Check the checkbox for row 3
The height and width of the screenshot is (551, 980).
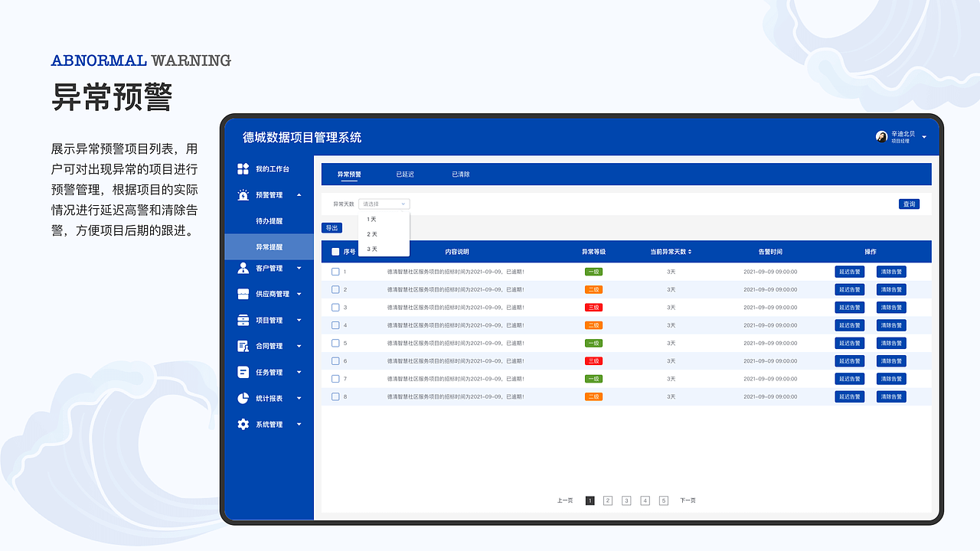335,307
